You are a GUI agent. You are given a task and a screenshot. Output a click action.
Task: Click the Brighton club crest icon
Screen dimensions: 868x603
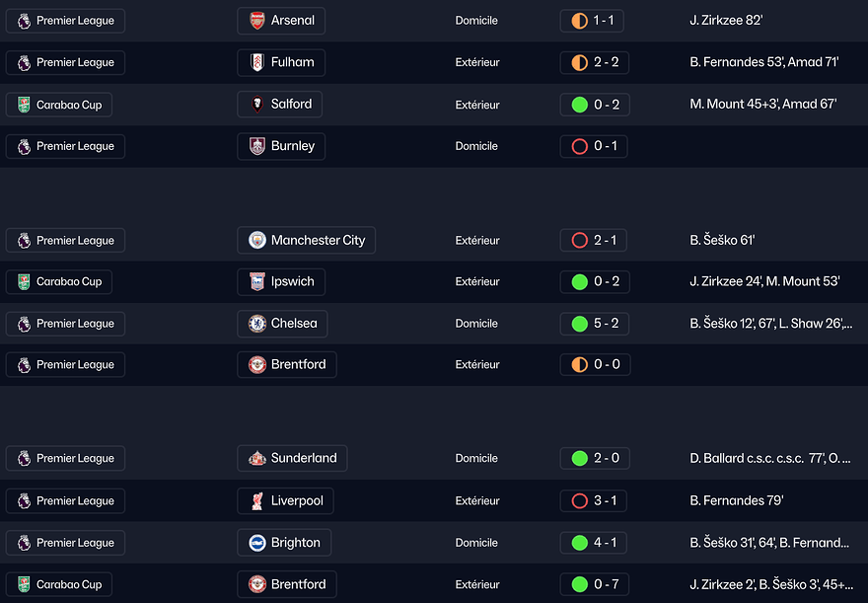point(256,542)
